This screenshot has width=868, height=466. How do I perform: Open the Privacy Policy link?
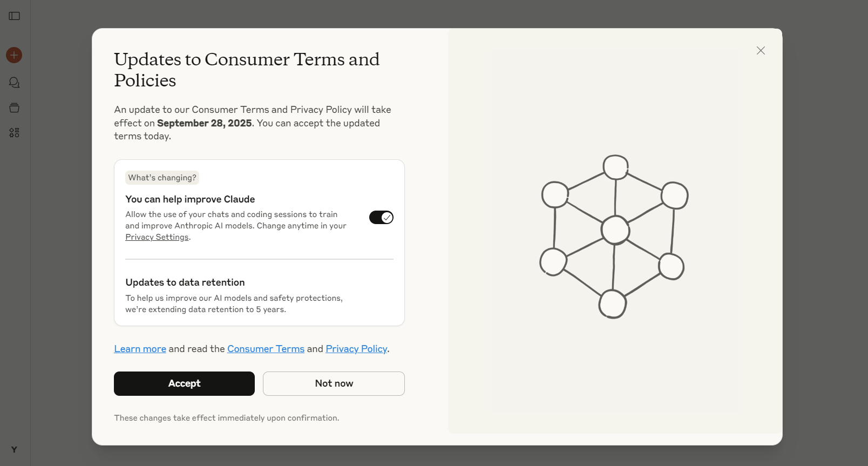tap(356, 349)
